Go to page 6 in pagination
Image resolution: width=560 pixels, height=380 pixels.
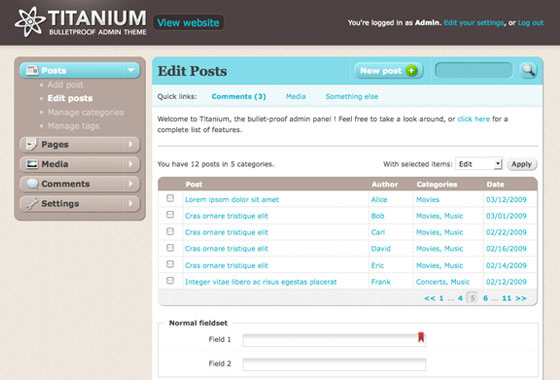point(485,298)
